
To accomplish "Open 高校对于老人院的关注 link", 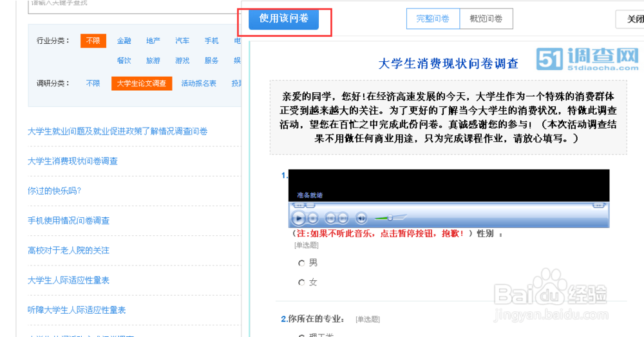I will (69, 250).
